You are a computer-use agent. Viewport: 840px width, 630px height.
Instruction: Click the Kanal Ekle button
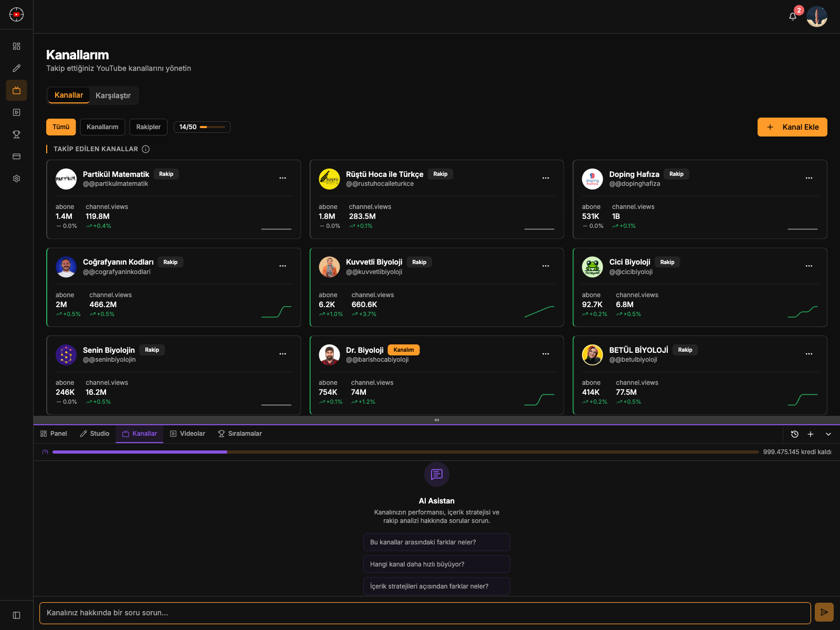click(x=792, y=127)
